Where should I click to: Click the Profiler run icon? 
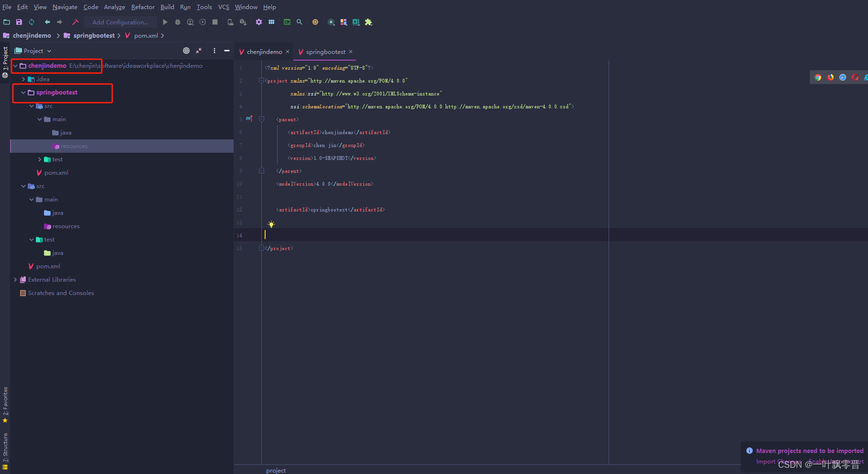[203, 22]
